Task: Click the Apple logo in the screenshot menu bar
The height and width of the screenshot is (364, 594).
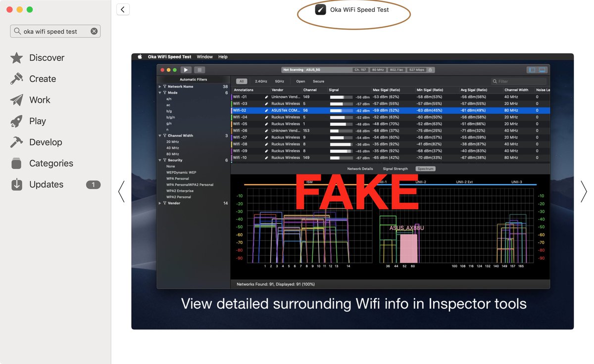Action: (140, 57)
